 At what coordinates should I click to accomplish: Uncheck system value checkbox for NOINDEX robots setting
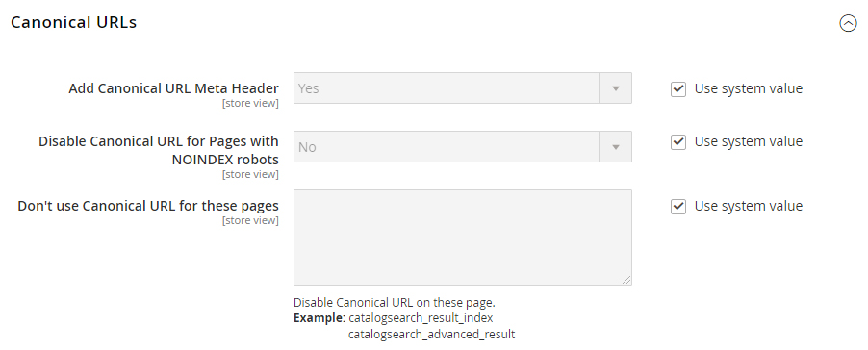(x=678, y=142)
